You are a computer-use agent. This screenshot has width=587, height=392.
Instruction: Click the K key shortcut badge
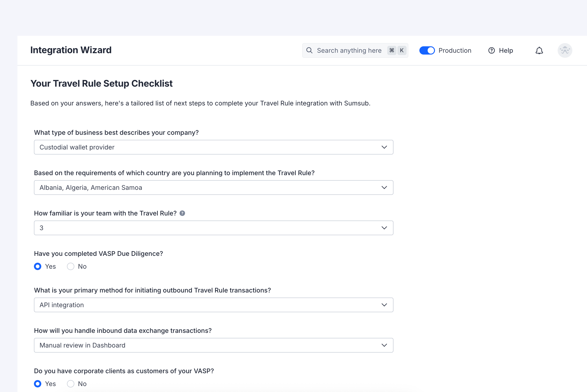coord(402,50)
